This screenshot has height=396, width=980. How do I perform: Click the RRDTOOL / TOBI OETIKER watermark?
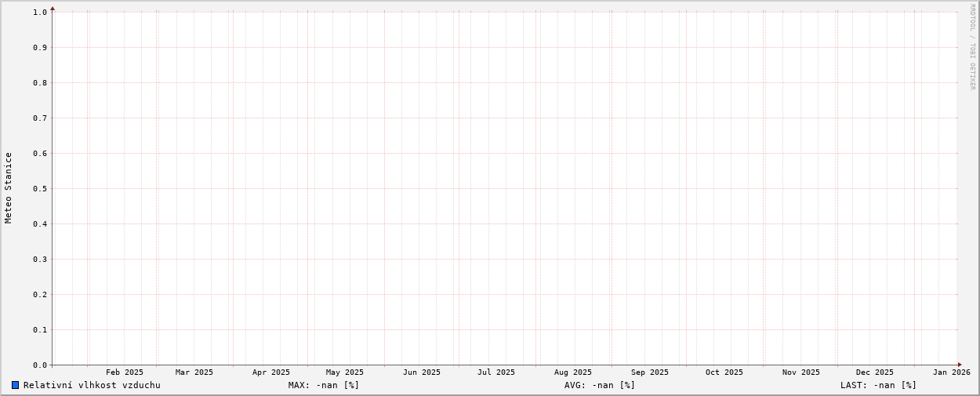click(x=972, y=47)
